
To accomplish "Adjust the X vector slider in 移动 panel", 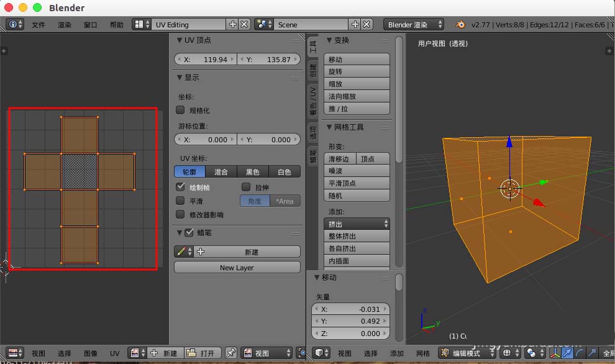I will click(350, 308).
